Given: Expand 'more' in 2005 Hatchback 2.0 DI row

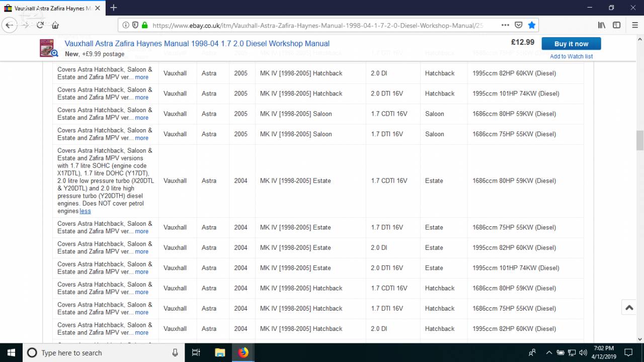Looking at the screenshot, I should pyautogui.click(x=141, y=77).
